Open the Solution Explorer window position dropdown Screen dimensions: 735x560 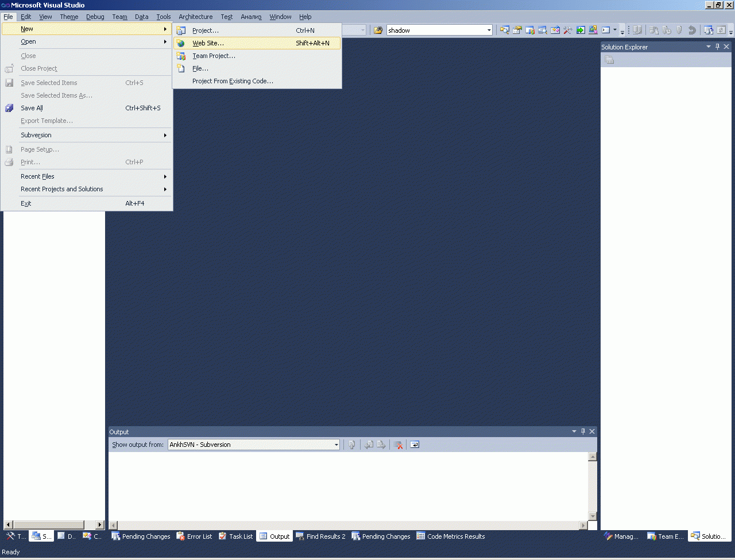[709, 47]
